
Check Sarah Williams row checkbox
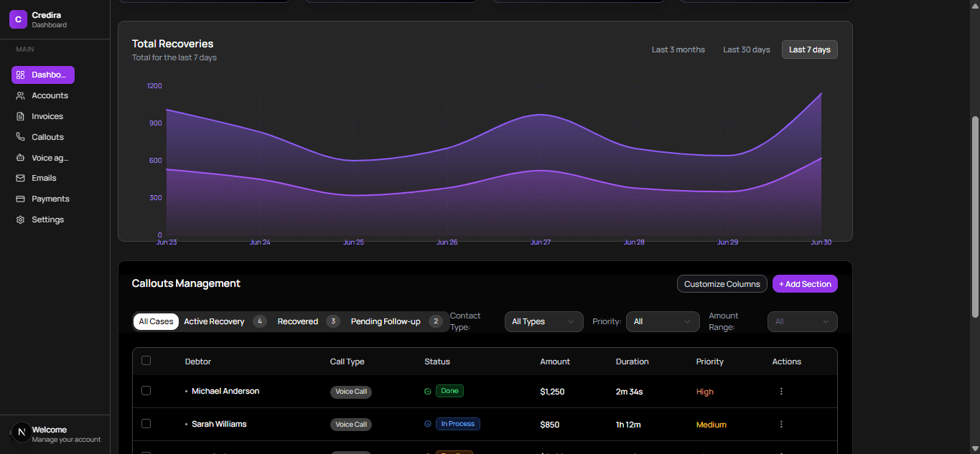146,424
